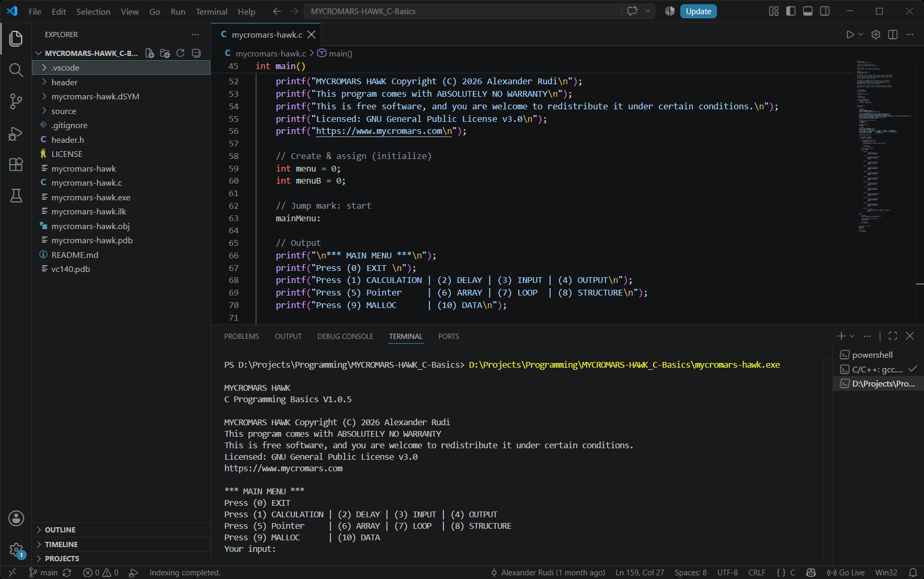Open LICENSE file in explorer
This screenshot has height=579, width=924.
pyautogui.click(x=121, y=154)
